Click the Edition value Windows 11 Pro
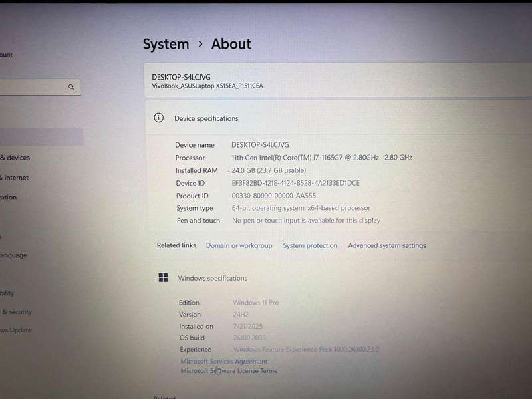Image resolution: width=532 pixels, height=399 pixels. point(256,303)
